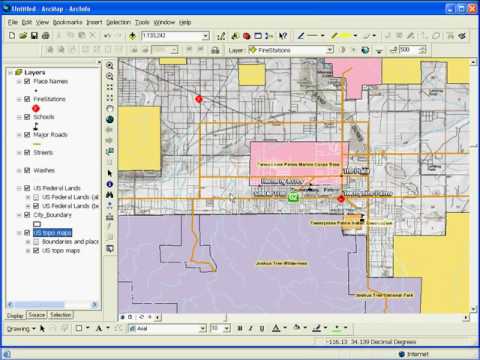The height and width of the screenshot is (360, 480).
Task: Uncheck the FireStations layer
Action: click(27, 99)
